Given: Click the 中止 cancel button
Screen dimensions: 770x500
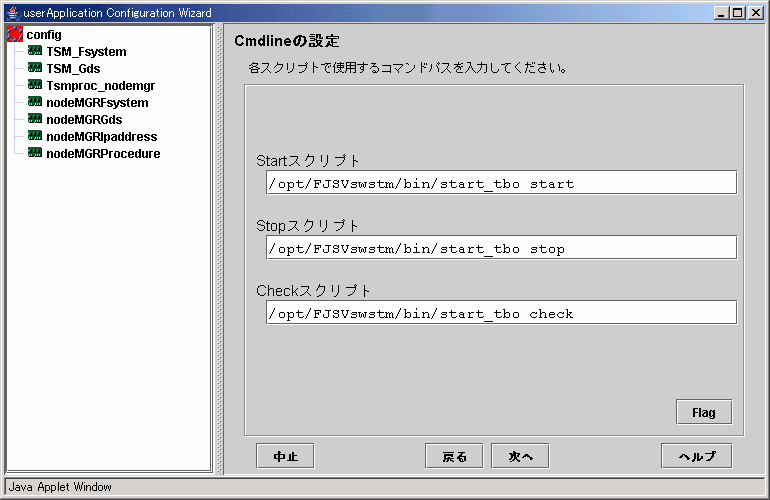Looking at the screenshot, I should pyautogui.click(x=285, y=456).
